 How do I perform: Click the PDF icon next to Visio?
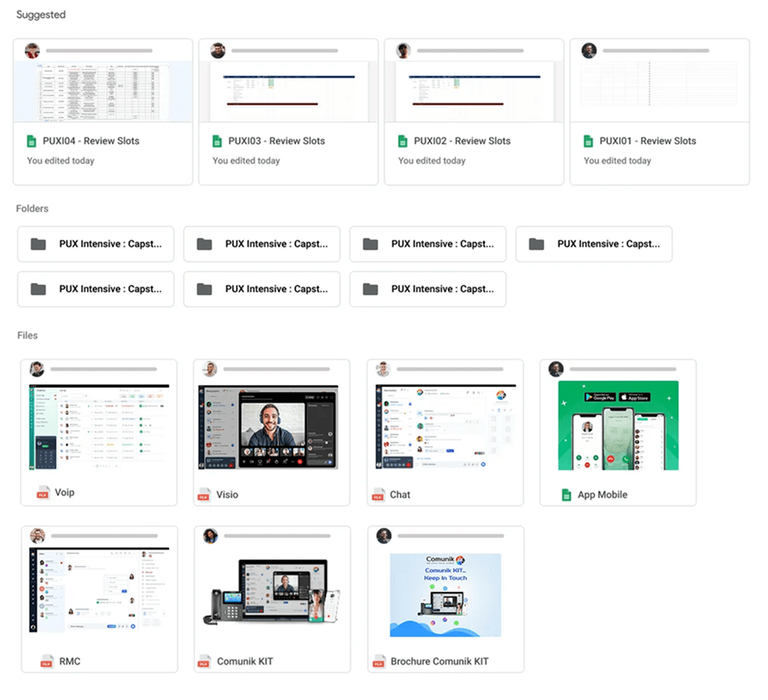point(204,495)
